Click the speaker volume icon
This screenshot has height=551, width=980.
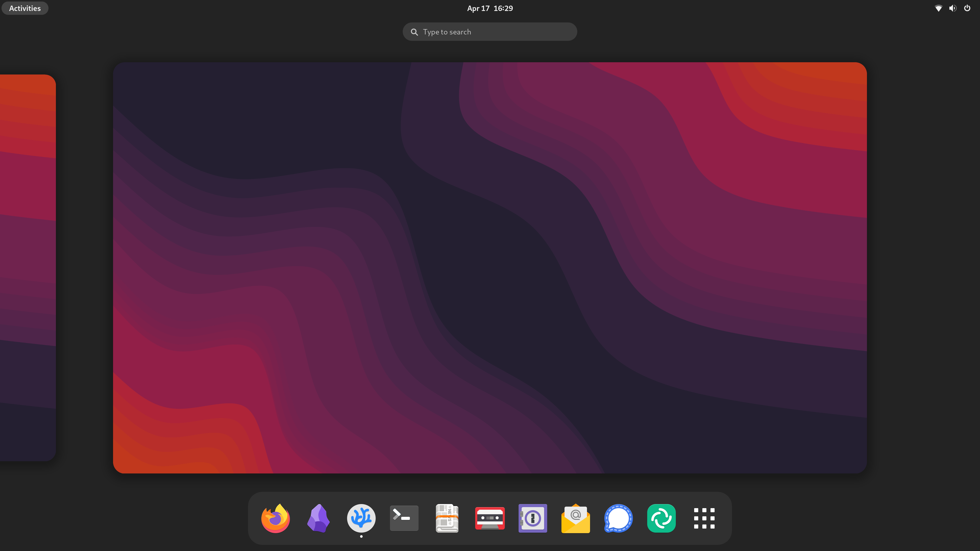952,8
